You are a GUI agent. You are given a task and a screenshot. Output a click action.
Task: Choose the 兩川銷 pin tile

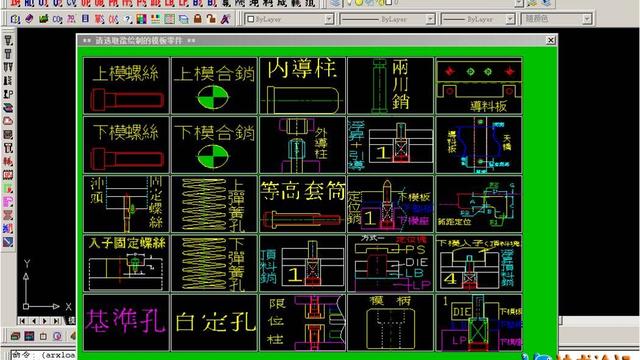click(391, 86)
